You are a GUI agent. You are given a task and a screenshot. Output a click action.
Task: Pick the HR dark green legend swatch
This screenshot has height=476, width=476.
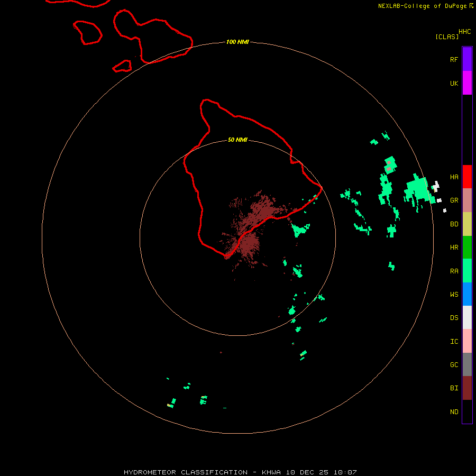[467, 248]
